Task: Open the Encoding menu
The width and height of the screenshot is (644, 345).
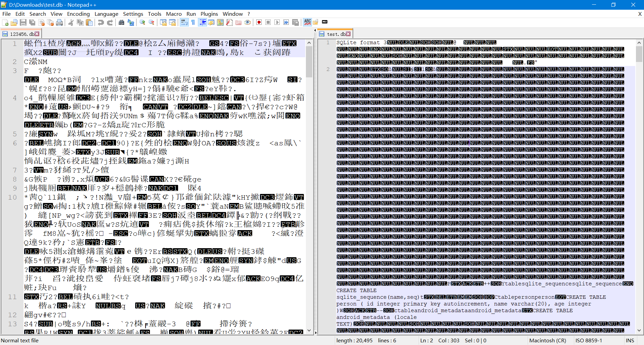Action: tap(78, 14)
